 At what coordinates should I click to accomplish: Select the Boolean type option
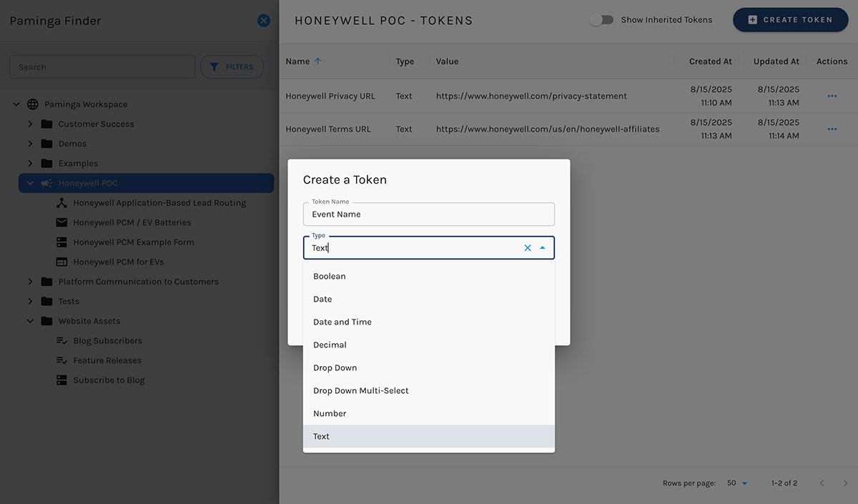click(x=429, y=276)
